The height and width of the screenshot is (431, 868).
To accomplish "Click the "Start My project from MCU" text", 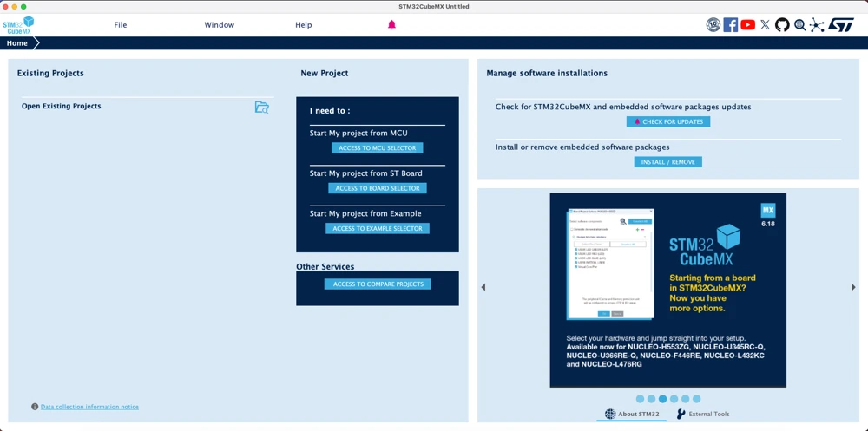I will click(358, 133).
